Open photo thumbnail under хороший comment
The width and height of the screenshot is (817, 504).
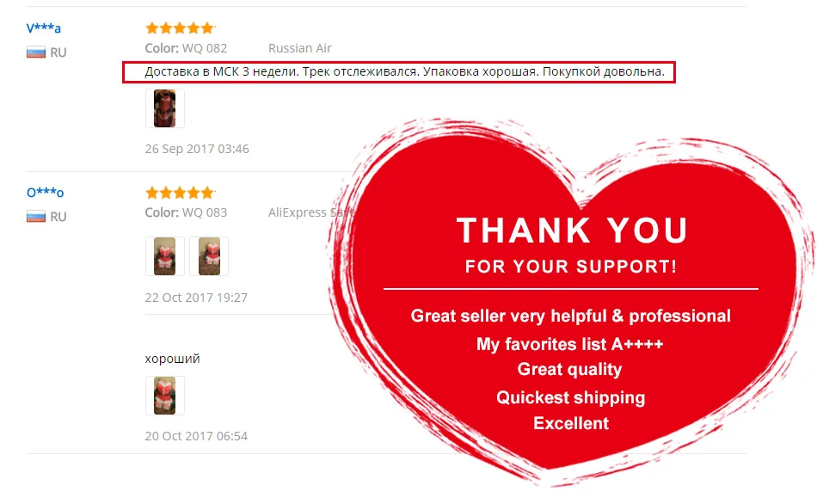(164, 396)
